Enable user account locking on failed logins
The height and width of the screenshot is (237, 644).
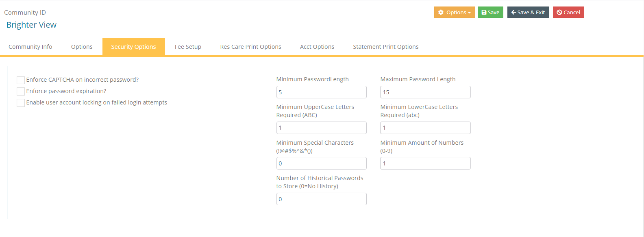pos(21,103)
